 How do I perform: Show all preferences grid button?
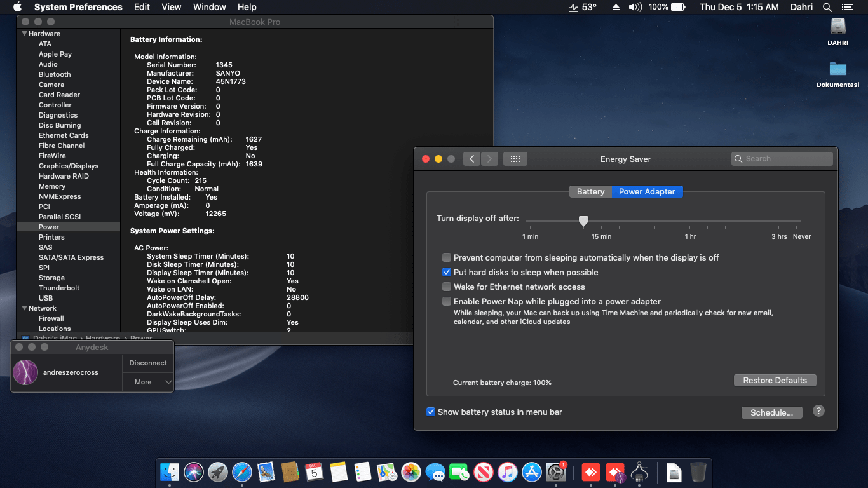(515, 159)
